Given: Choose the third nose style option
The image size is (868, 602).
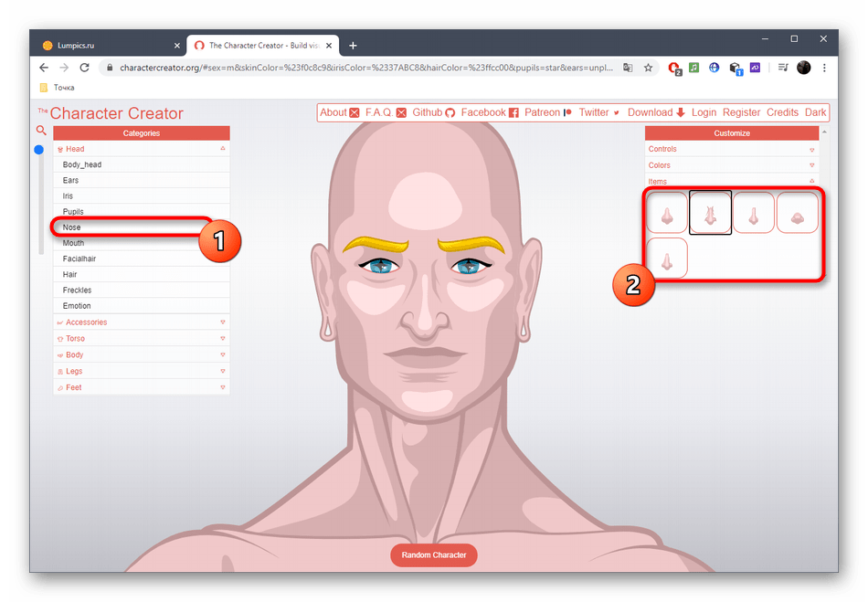Looking at the screenshot, I should pos(753,213).
